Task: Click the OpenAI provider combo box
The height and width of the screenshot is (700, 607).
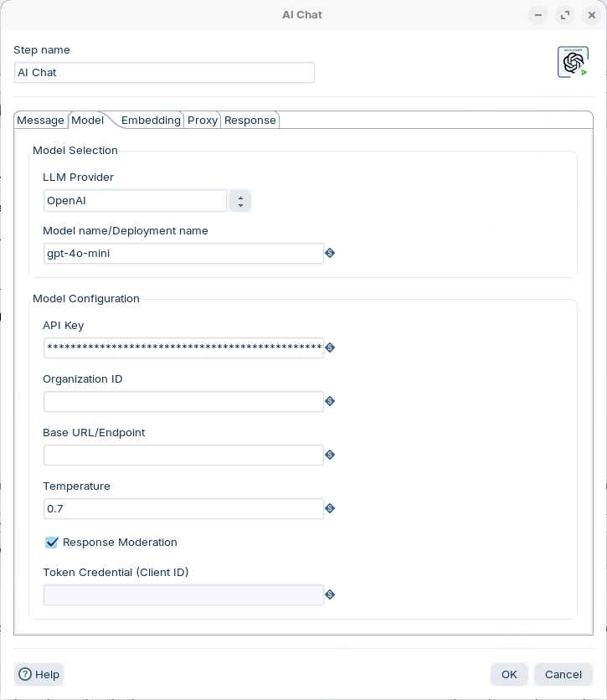Action: (x=135, y=201)
